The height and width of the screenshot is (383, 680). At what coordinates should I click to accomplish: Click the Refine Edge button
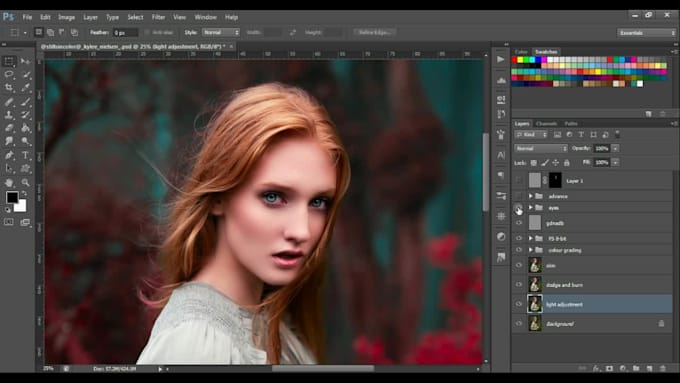coord(375,32)
